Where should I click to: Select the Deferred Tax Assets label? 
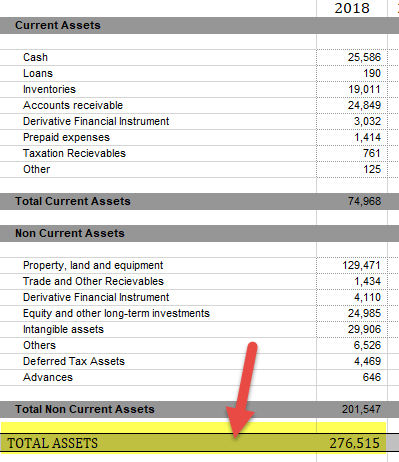(74, 361)
